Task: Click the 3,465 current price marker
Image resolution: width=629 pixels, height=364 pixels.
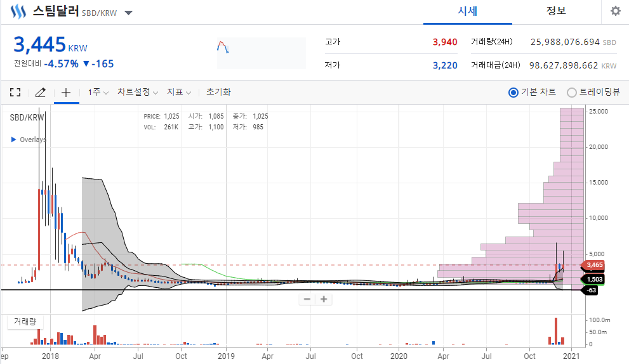Action: (593, 265)
